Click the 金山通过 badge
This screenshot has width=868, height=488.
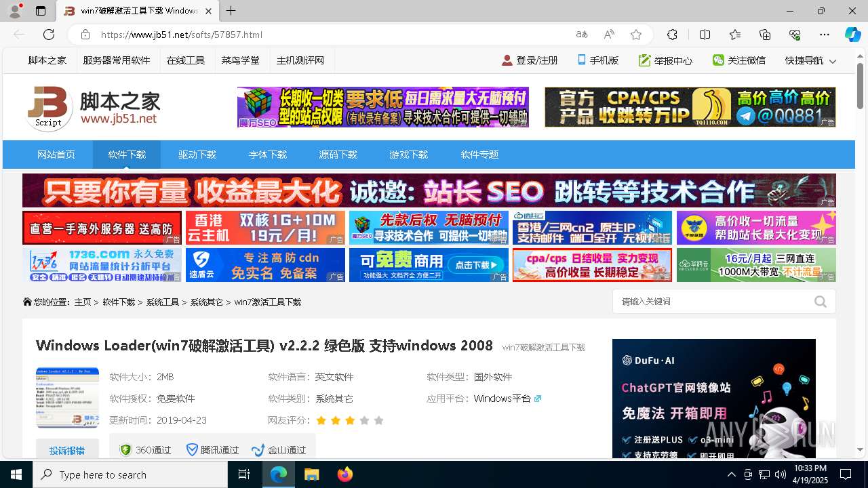click(x=278, y=450)
